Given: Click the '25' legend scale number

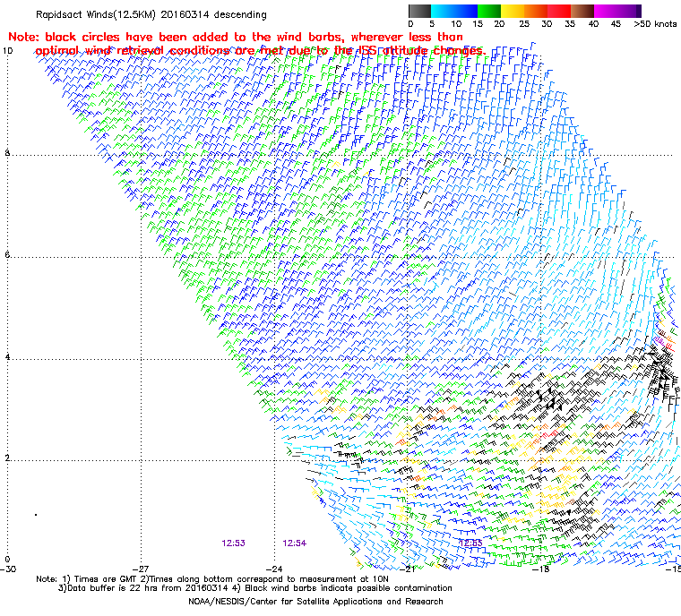Looking at the screenshot, I should coord(524,24).
